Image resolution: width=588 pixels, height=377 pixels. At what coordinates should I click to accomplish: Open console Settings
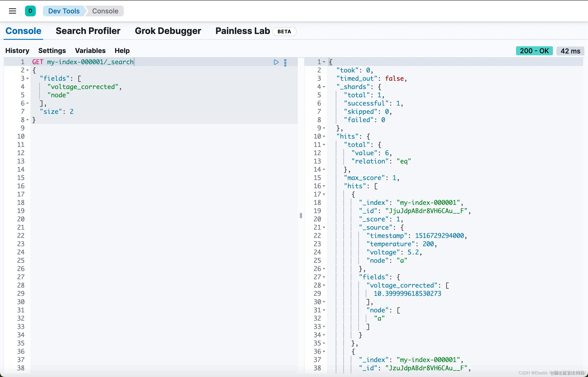click(52, 51)
